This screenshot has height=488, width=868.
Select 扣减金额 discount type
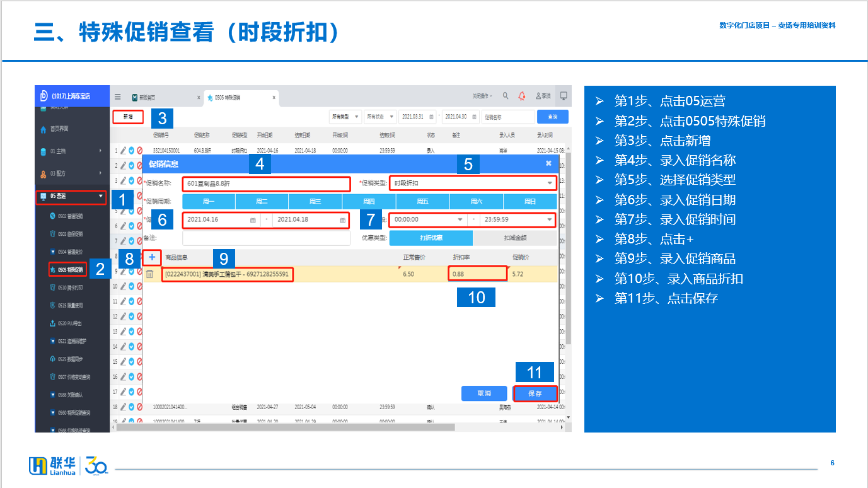[x=515, y=238]
